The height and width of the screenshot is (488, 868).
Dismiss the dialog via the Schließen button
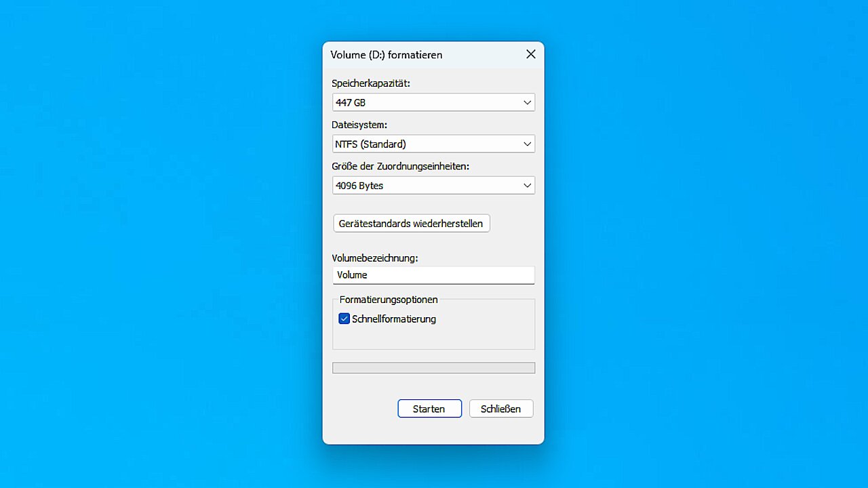500,409
